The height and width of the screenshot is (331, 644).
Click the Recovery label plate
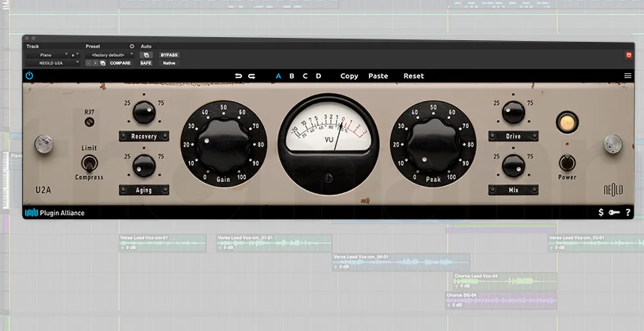pos(144,136)
